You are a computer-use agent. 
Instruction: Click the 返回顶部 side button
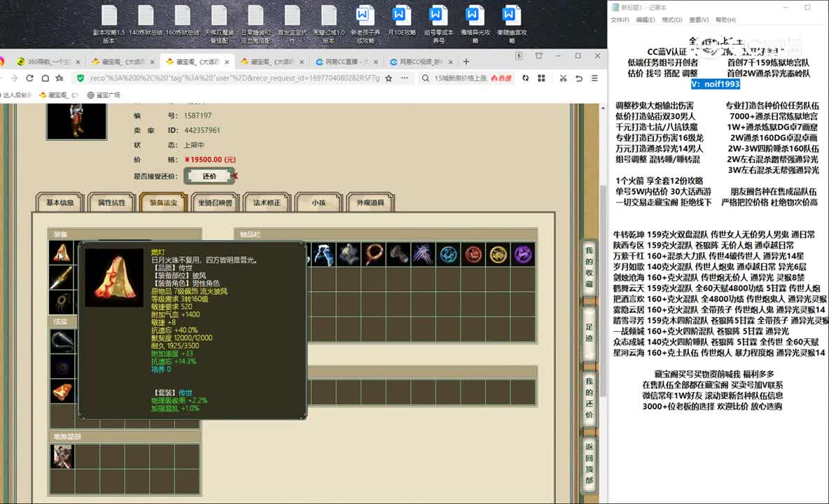click(589, 463)
